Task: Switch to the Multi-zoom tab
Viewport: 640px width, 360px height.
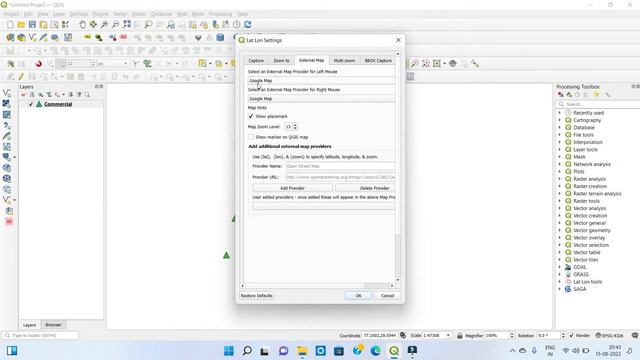Action: pos(344,60)
